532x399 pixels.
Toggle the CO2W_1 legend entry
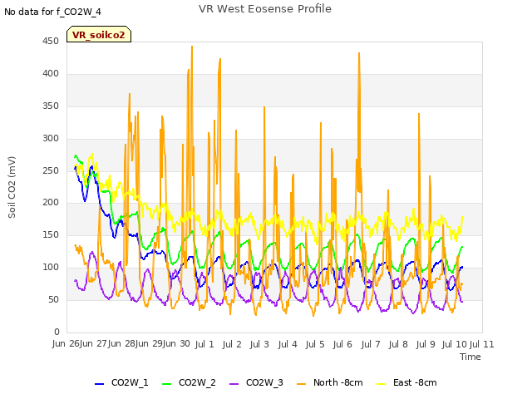[x=121, y=383]
